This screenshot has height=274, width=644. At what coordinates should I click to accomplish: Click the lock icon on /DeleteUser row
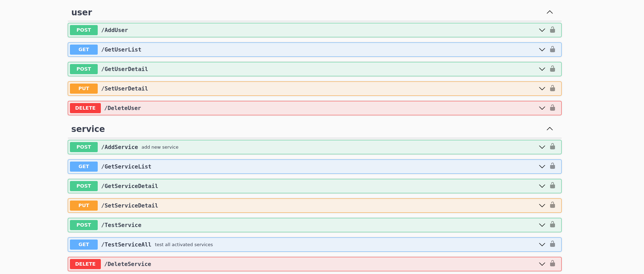coord(553,108)
